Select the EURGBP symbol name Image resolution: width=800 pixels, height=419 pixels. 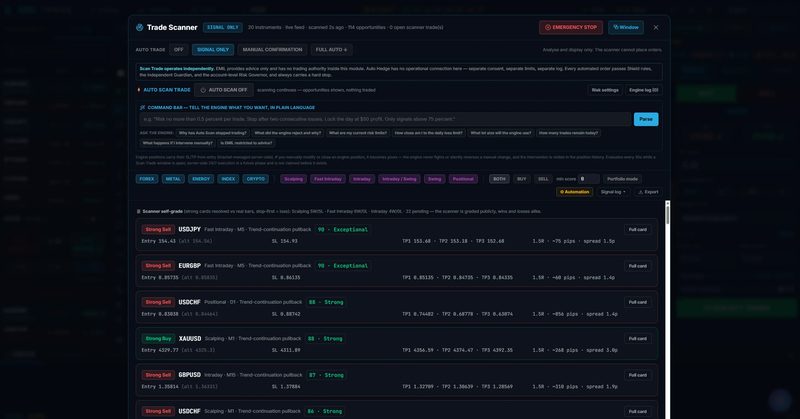pyautogui.click(x=189, y=266)
